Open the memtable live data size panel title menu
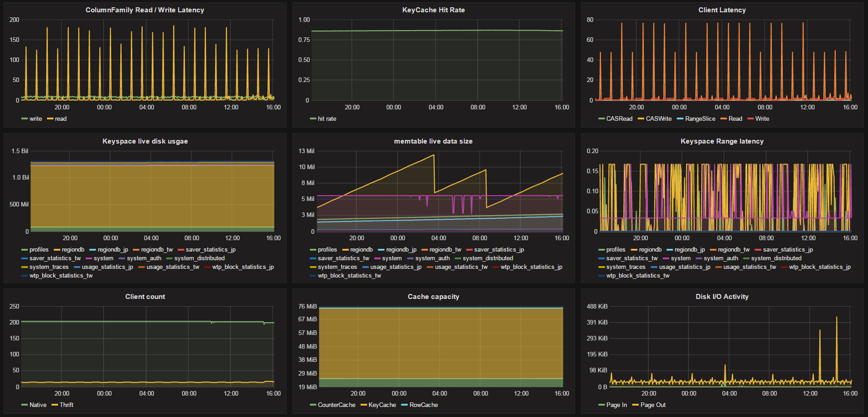 (433, 141)
